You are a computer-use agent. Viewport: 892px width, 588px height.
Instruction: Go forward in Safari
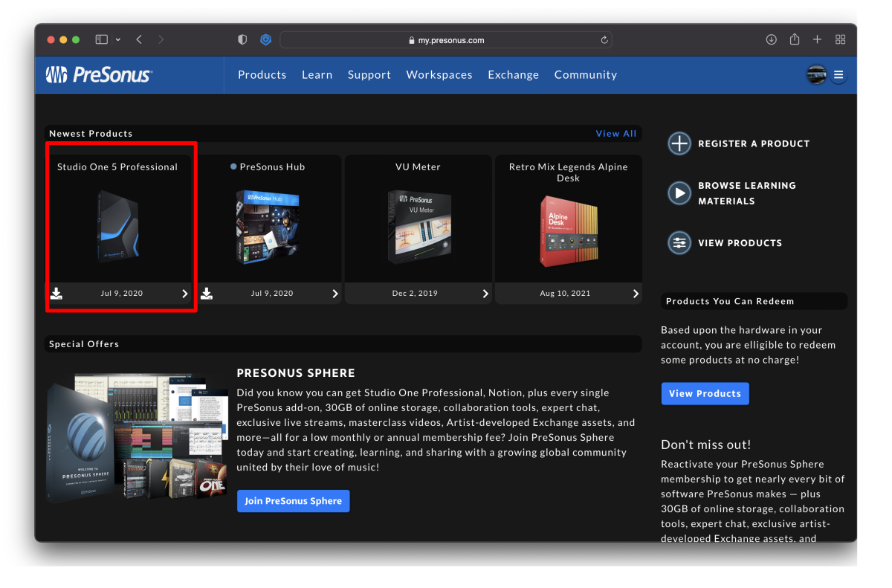(161, 39)
